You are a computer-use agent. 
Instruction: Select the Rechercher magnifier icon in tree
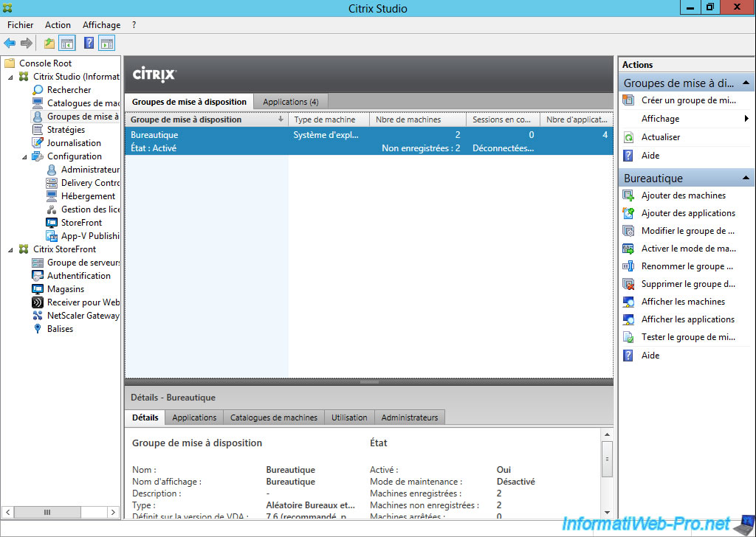[x=38, y=89]
